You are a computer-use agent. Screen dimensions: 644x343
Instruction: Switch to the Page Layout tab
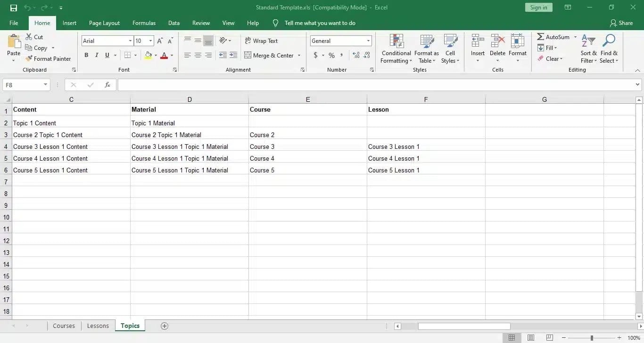(104, 23)
